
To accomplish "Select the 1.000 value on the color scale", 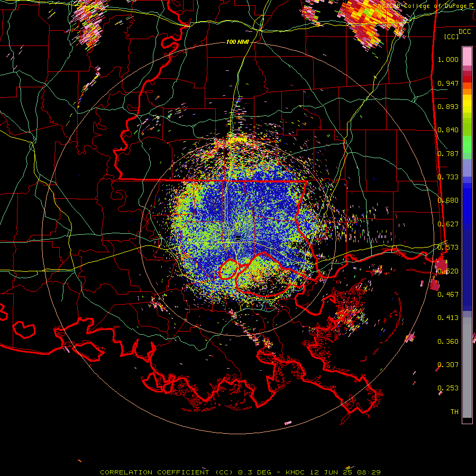I will 448,59.
